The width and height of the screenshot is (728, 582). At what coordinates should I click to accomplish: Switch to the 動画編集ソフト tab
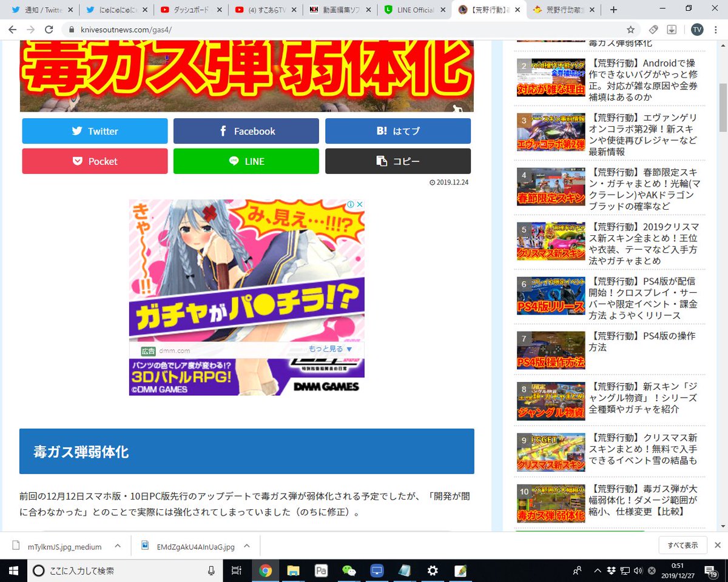340,10
